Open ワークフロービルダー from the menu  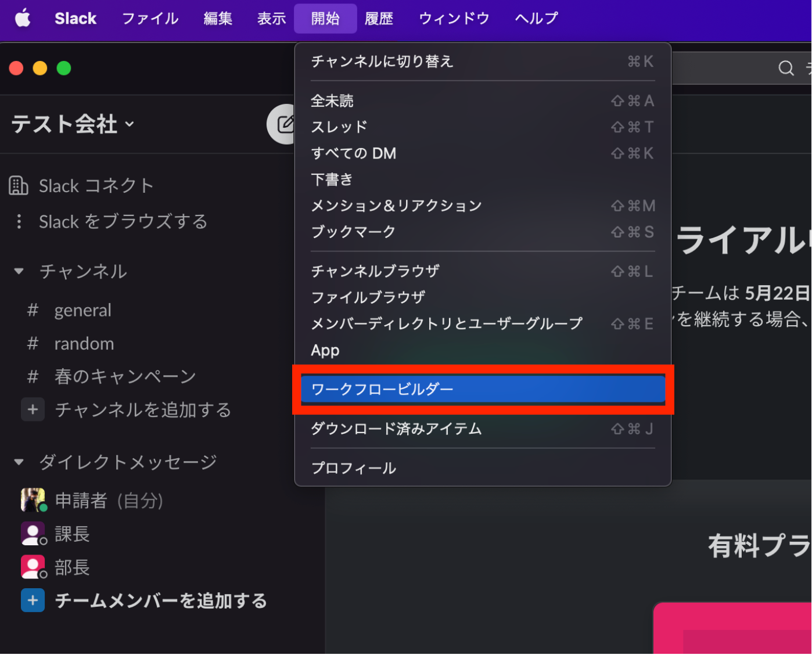pos(483,389)
